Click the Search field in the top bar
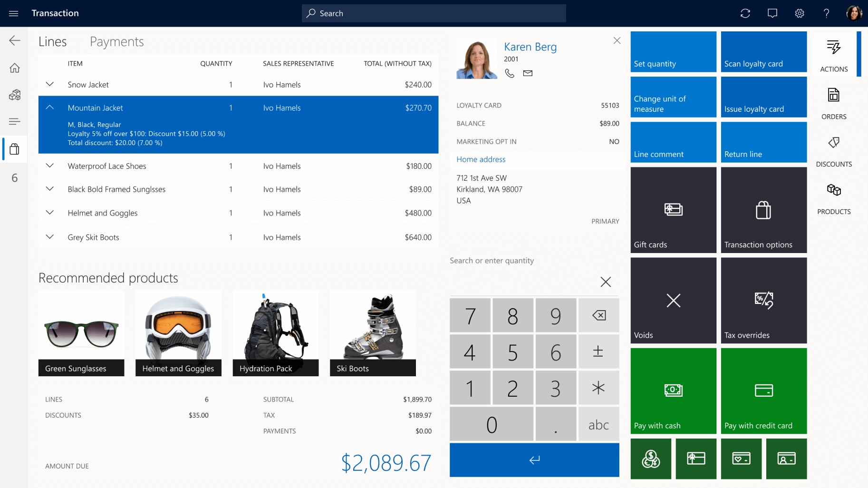 (x=433, y=13)
